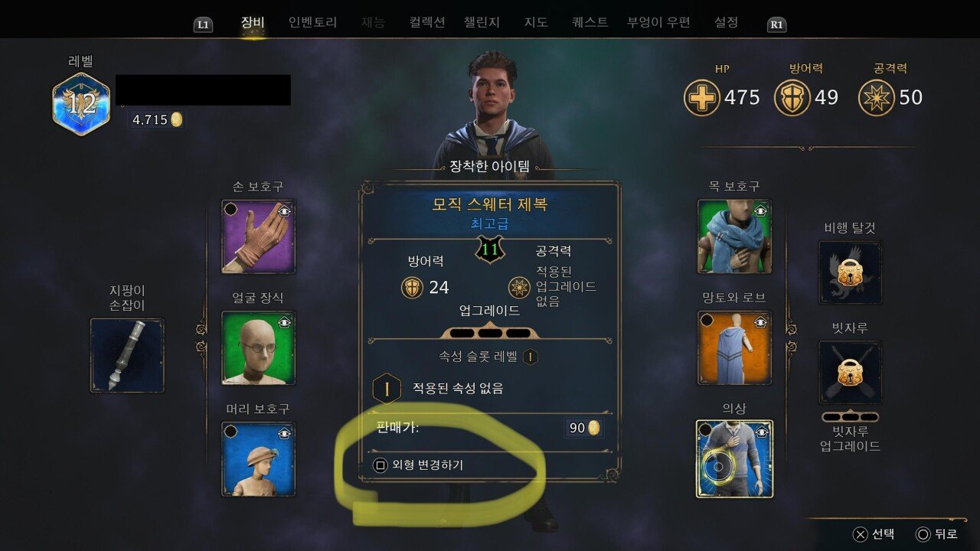
Task: Select the 머리 보호구 hat slot
Action: click(x=259, y=459)
